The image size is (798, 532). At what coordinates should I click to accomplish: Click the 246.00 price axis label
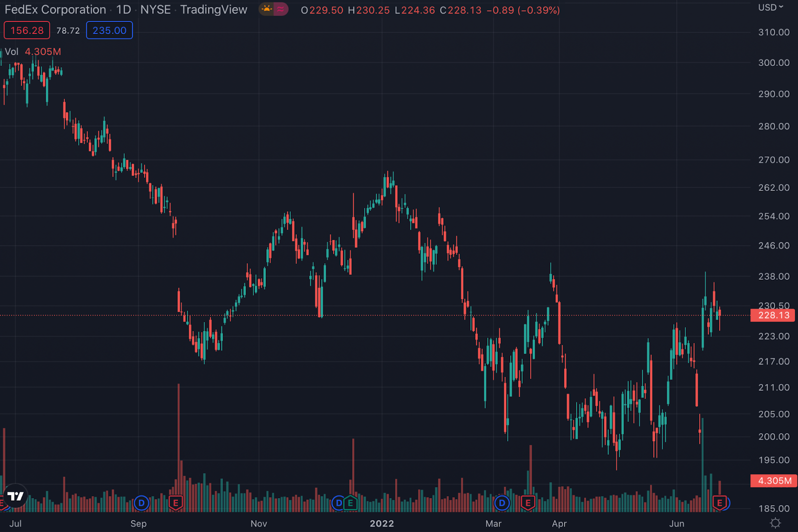(x=774, y=246)
